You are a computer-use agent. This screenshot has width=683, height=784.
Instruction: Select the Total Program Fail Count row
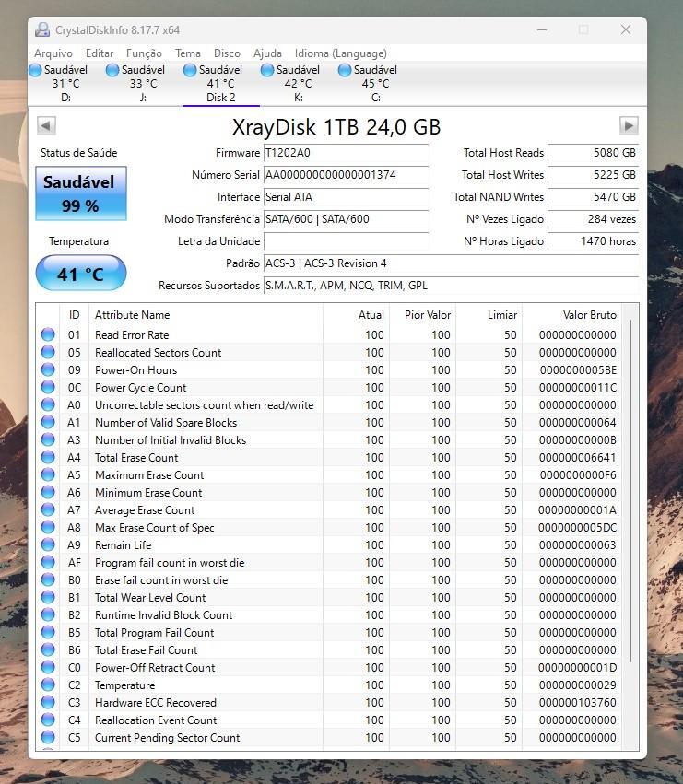[330, 633]
